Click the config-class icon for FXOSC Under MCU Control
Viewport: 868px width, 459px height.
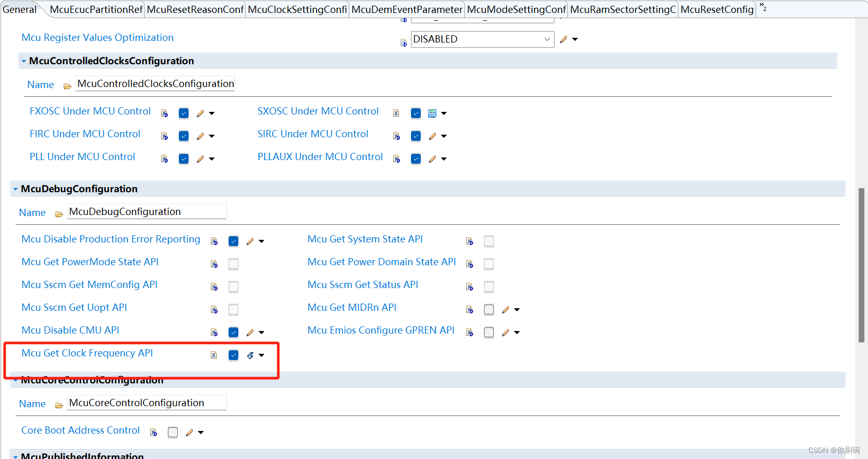[x=164, y=113]
